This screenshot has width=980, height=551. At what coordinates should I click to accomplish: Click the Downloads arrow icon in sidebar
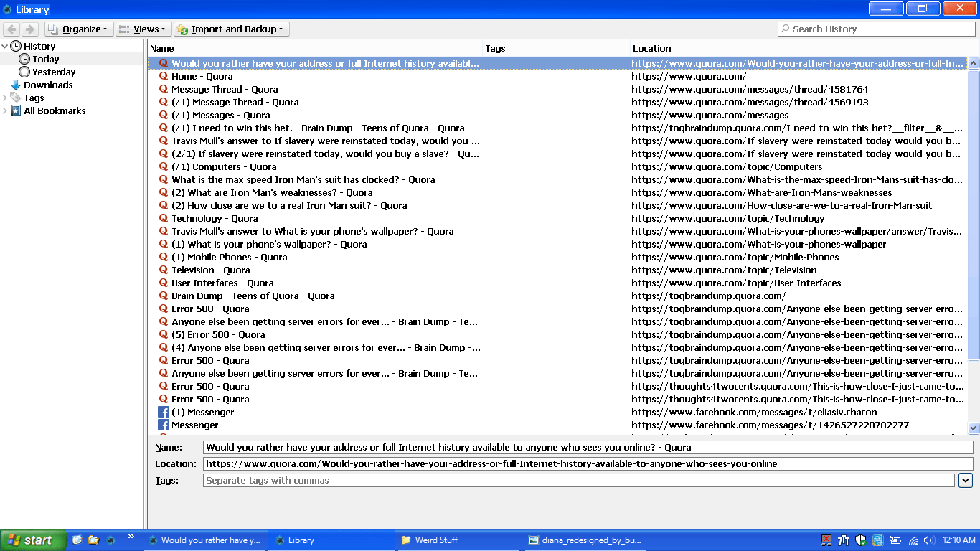[16, 85]
